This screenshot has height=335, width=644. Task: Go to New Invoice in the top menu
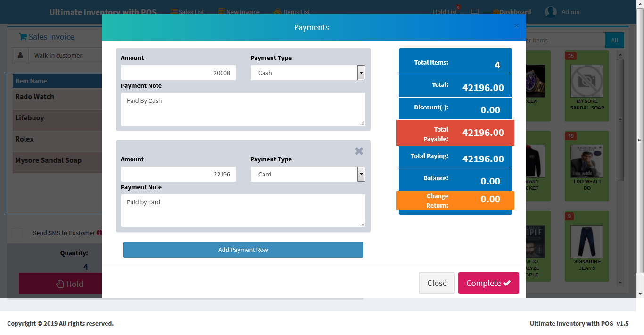[239, 12]
